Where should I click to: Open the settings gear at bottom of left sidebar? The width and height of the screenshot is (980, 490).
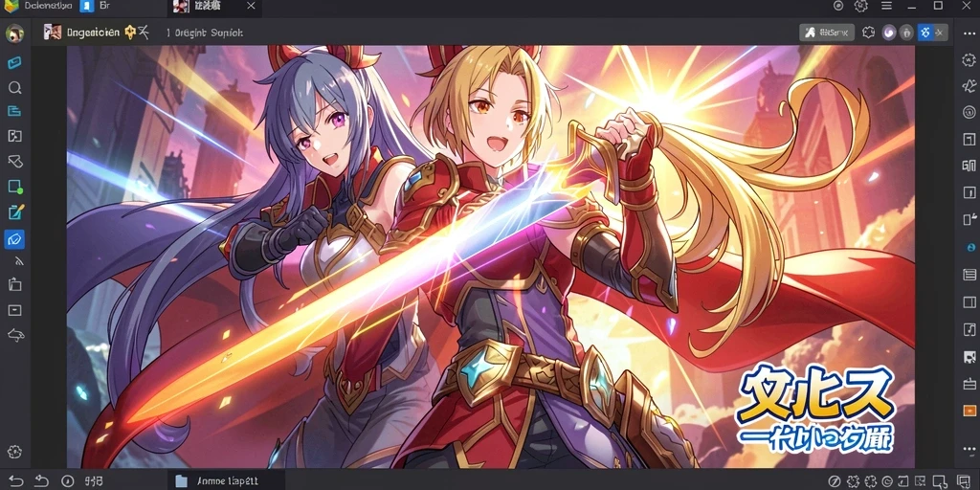click(14, 452)
